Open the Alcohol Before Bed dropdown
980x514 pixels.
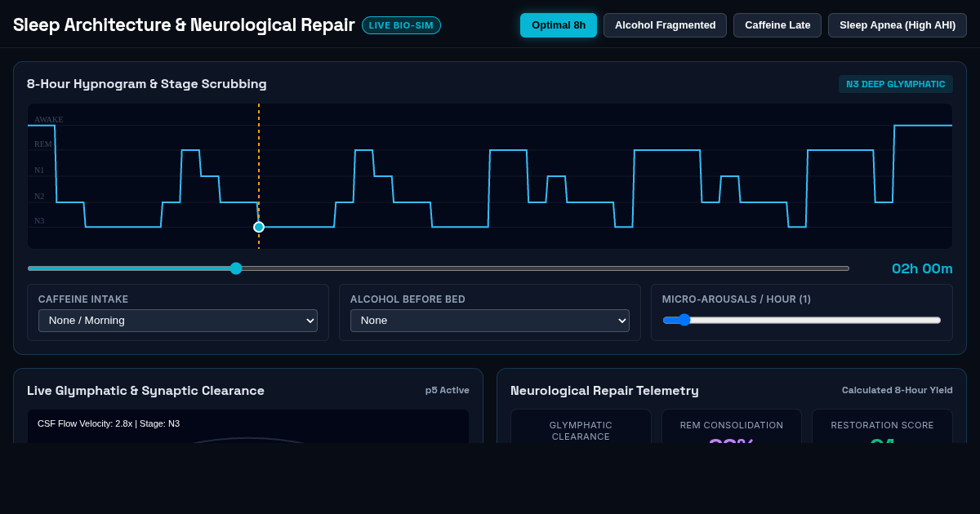click(490, 321)
